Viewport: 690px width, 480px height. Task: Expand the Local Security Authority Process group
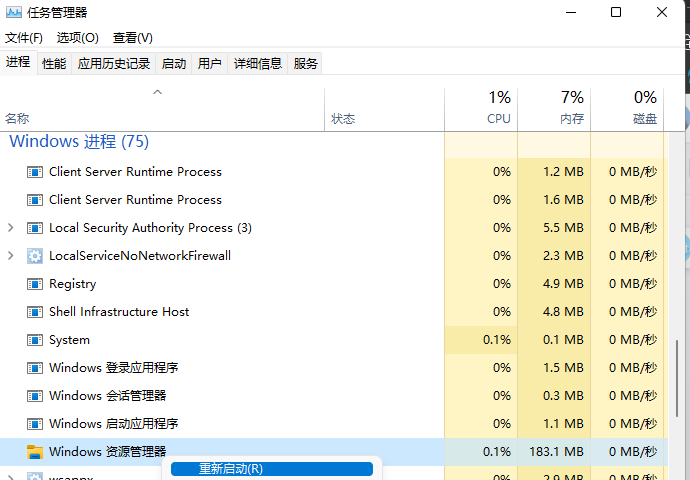[x=11, y=227]
